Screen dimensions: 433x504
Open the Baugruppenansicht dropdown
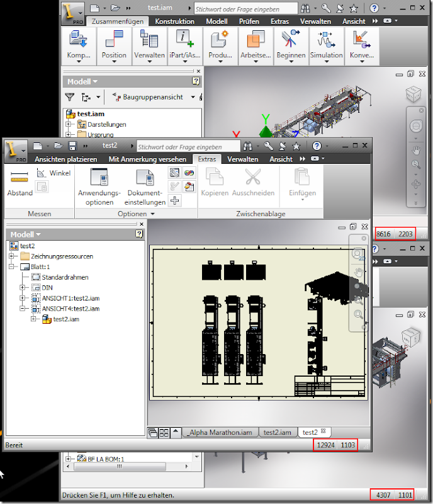pyautogui.click(x=193, y=97)
